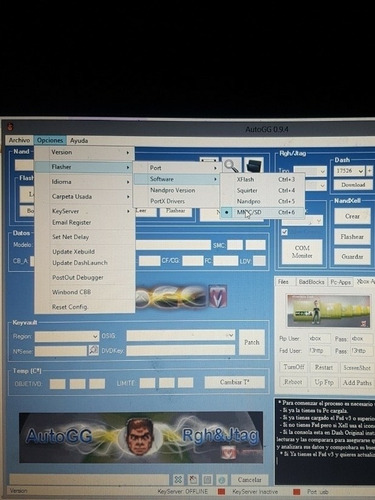Click the black device icon beside magnifier
Screen dimensions: 375x500
click(x=254, y=166)
